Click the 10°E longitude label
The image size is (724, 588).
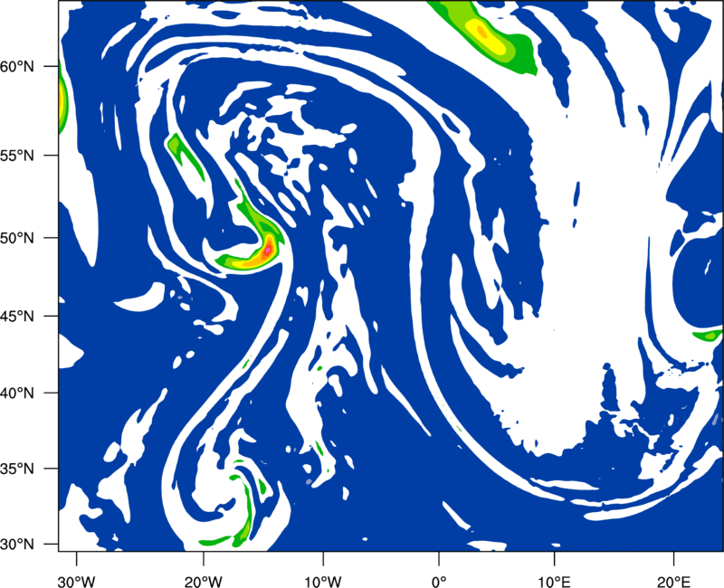(554, 581)
